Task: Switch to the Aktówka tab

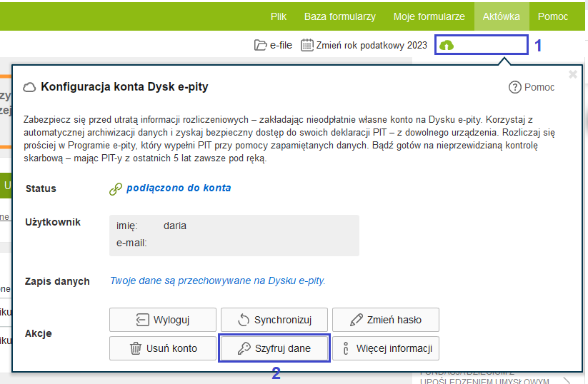Action: [502, 16]
